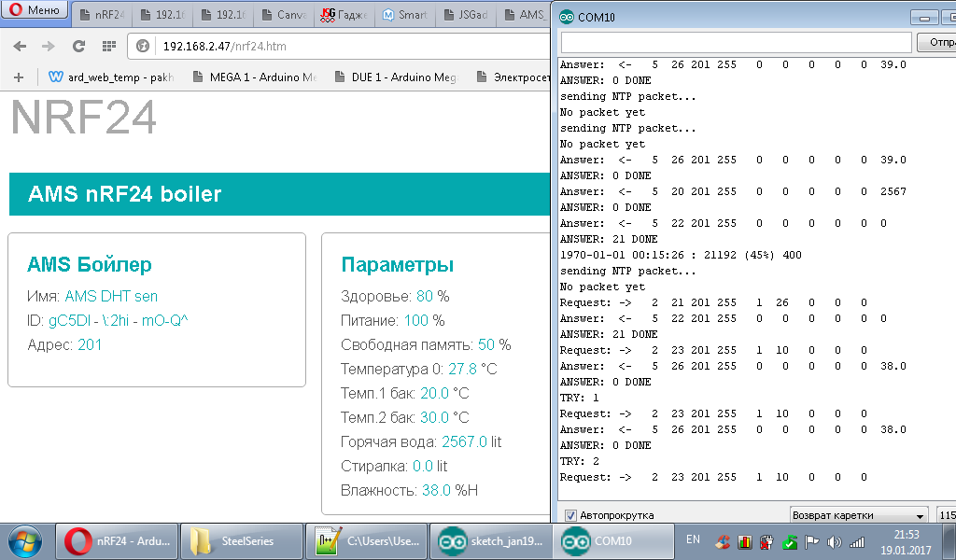This screenshot has height=560, width=956.
Task: Click the Стиралка value 0.0
Action: pyautogui.click(x=423, y=466)
